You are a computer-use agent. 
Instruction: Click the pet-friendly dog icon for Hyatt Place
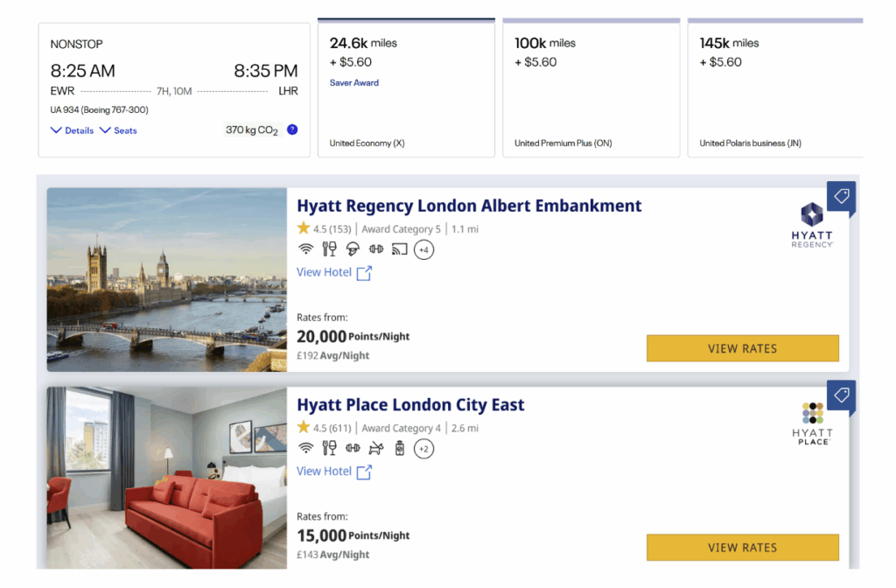point(376,449)
